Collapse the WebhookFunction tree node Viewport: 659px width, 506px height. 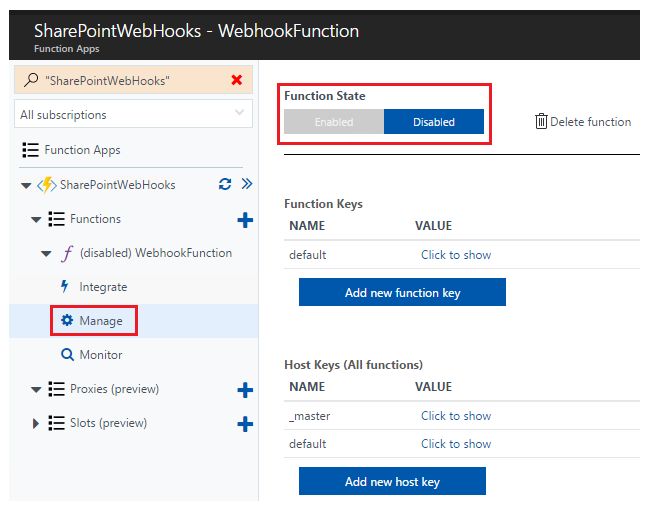46,253
